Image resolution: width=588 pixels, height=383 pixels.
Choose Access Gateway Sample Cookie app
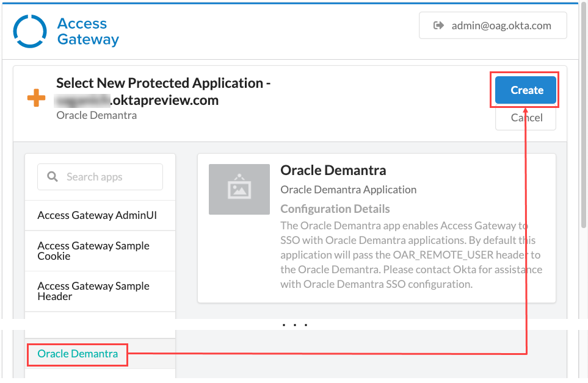pyautogui.click(x=93, y=251)
